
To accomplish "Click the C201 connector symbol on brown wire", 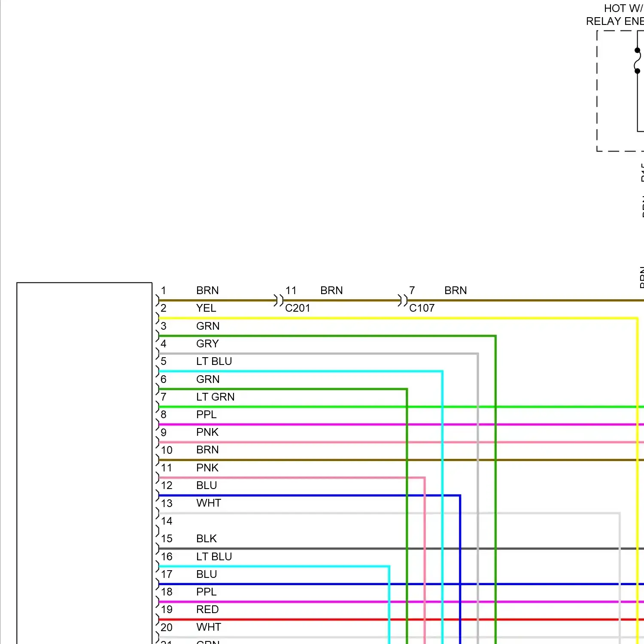I will coord(279,300).
